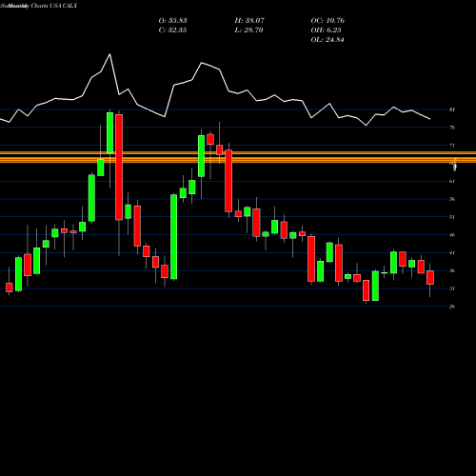This screenshot has height=476, width=476.
Task: Click the orange horizontal resistance band
Action: (x=238, y=157)
